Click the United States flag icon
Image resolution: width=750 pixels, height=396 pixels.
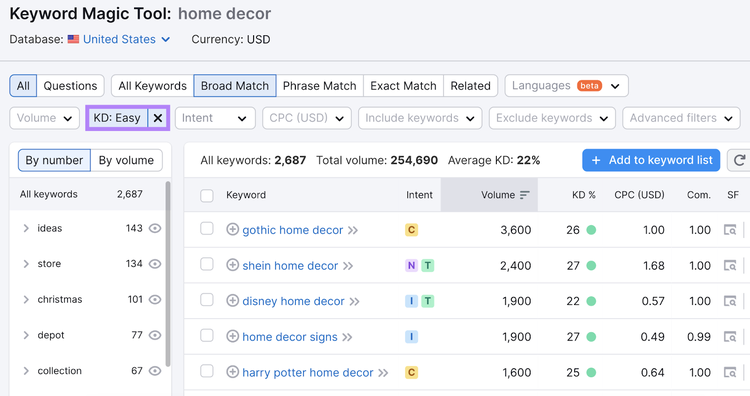73,39
